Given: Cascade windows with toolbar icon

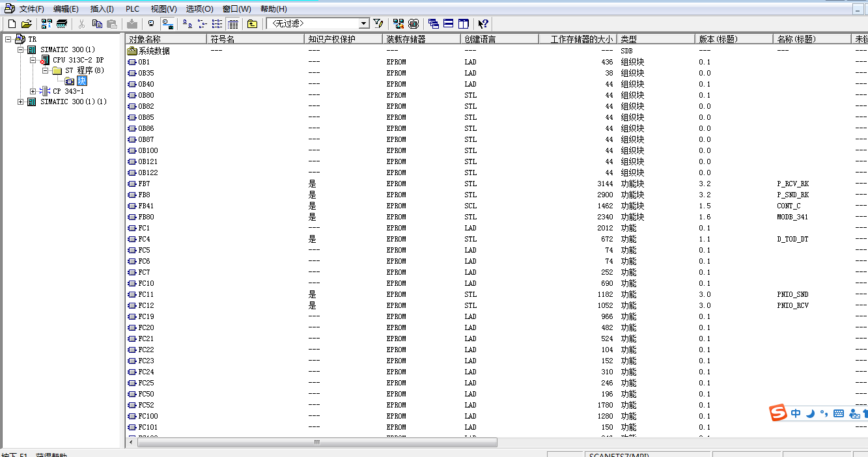Looking at the screenshot, I should tap(434, 23).
